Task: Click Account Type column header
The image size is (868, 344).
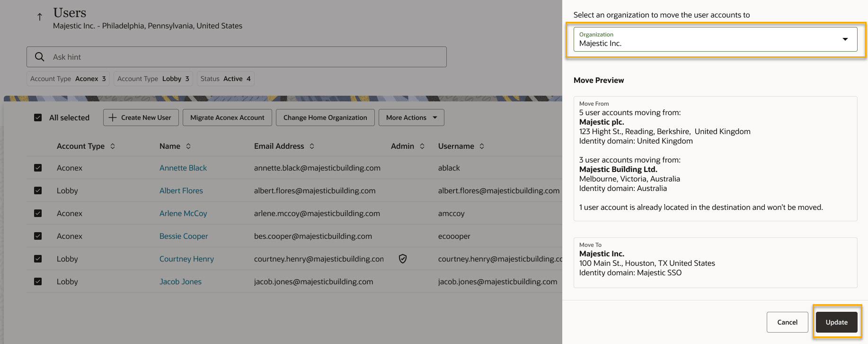Action: click(81, 146)
